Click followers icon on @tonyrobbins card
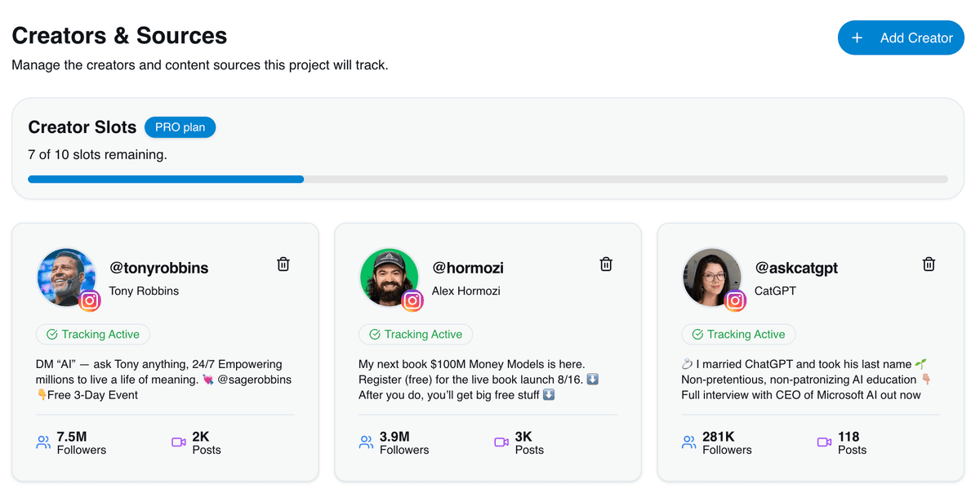980x502 pixels. pyautogui.click(x=43, y=442)
